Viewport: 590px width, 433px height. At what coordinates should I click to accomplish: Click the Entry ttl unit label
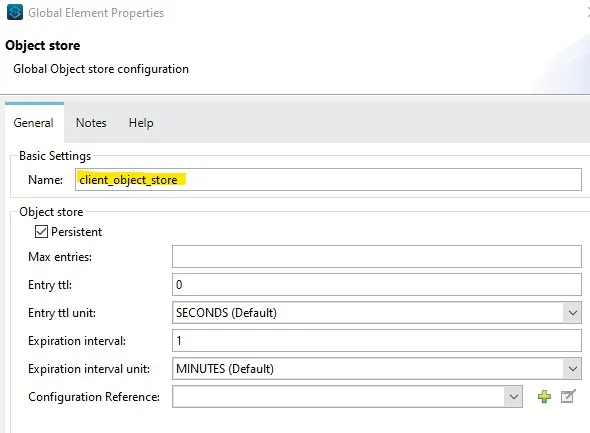point(62,313)
